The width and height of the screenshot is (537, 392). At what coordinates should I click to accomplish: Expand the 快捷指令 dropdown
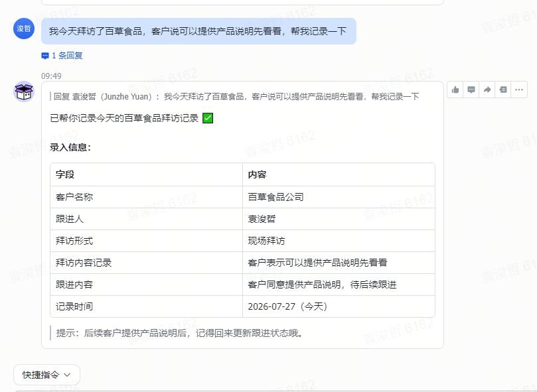coord(46,375)
